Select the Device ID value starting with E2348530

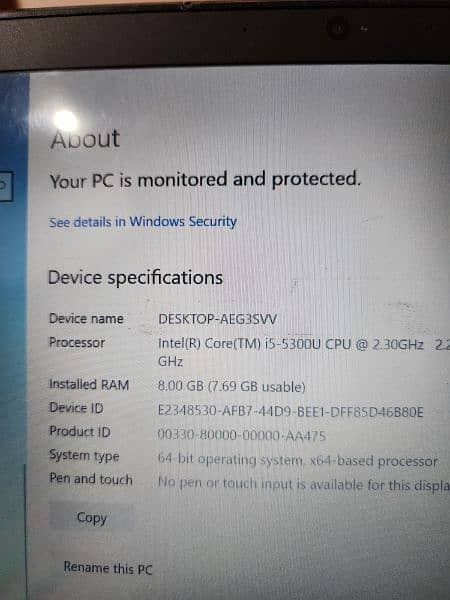[x=291, y=412]
